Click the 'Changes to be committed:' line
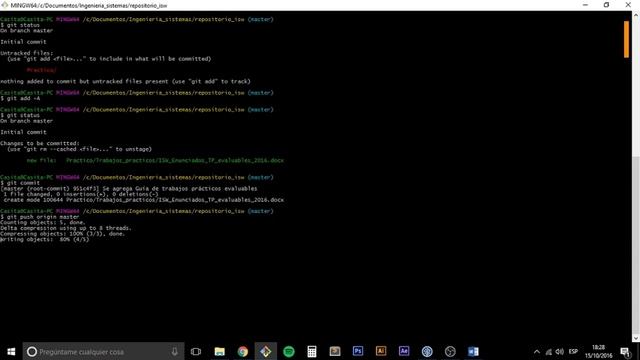 pyautogui.click(x=40, y=143)
